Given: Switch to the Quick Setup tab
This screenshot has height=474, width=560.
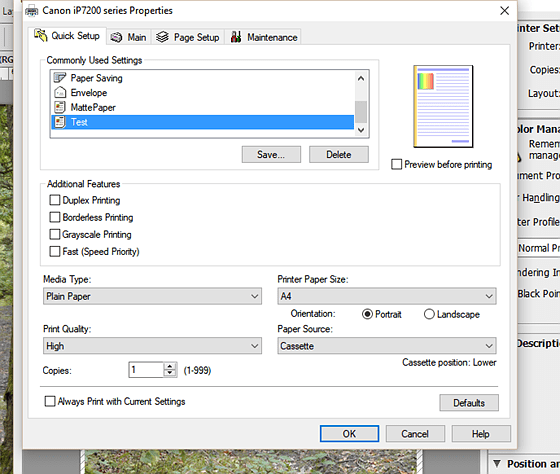Looking at the screenshot, I should pos(67,36).
